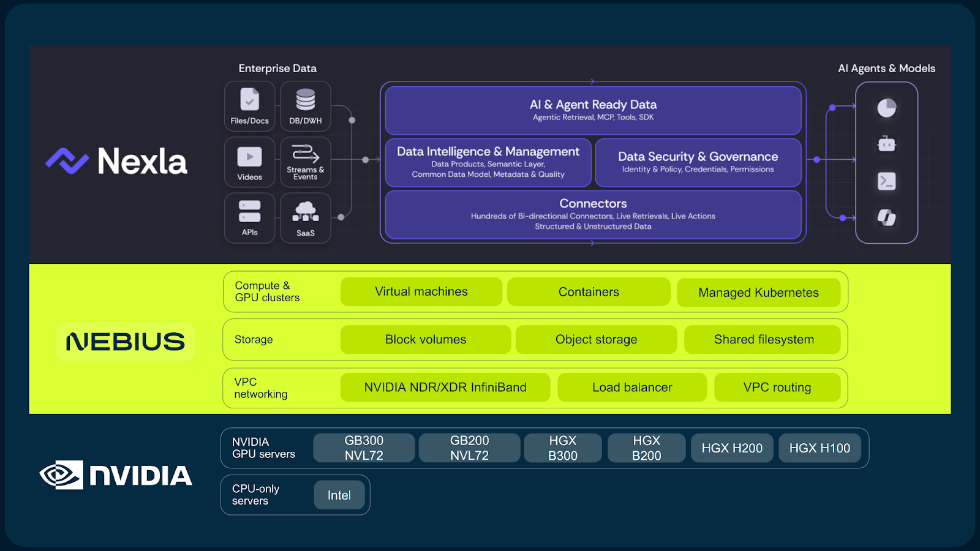Click the Intel CPU-only server chip
Screen dimensions: 980x551
pos(339,495)
